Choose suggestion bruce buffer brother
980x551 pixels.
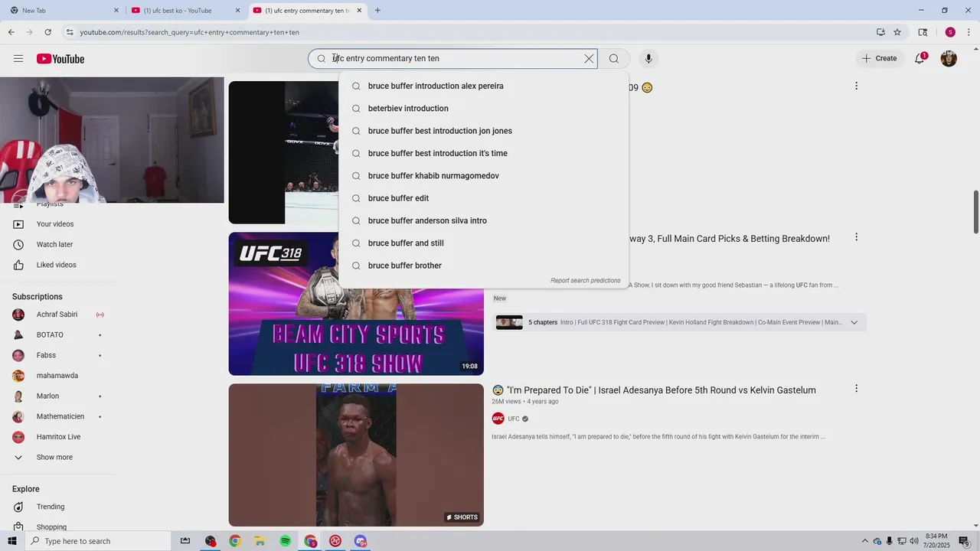coord(484,266)
